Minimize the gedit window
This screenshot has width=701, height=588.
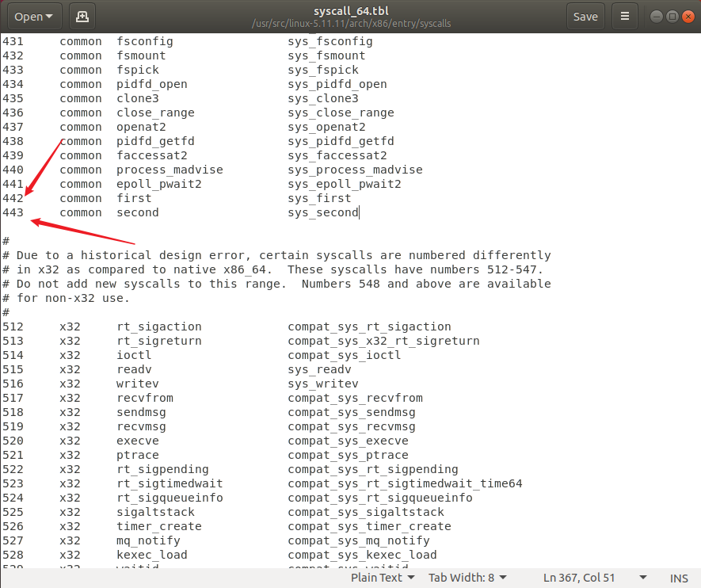(657, 17)
